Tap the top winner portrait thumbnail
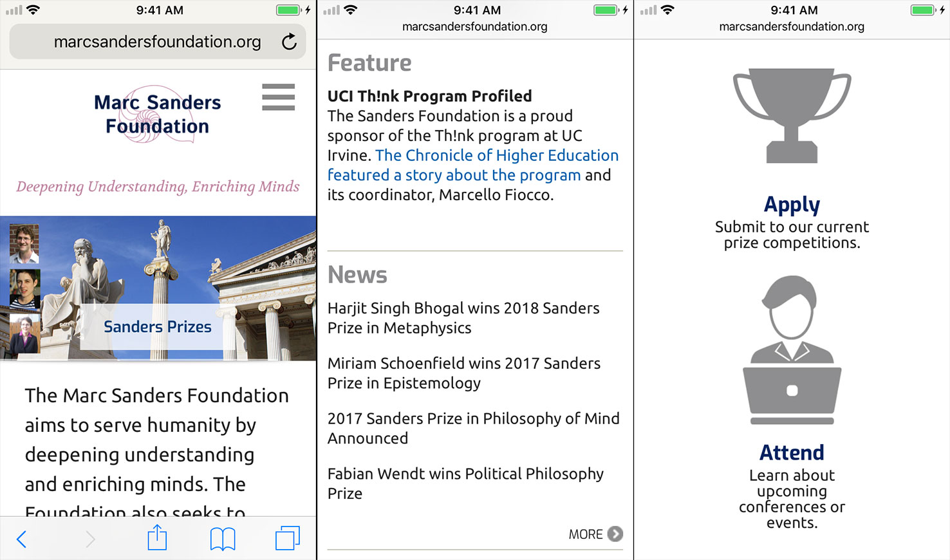The image size is (950, 560). click(24, 244)
